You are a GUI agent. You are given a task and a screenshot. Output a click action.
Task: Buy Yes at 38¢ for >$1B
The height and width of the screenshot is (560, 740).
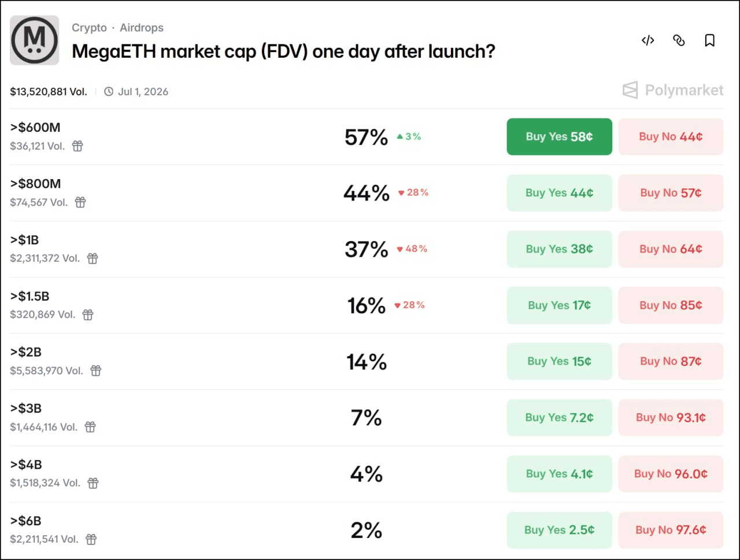click(x=559, y=249)
